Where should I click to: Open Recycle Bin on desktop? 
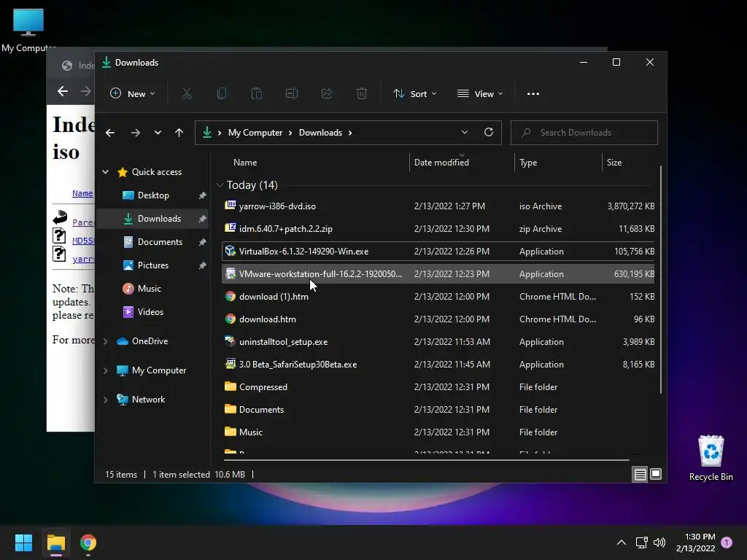pos(711,457)
